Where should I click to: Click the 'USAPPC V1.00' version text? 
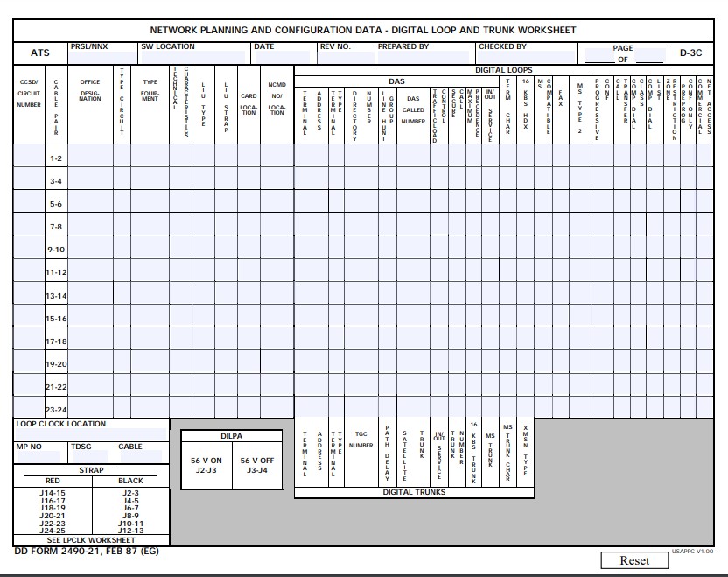pos(692,551)
